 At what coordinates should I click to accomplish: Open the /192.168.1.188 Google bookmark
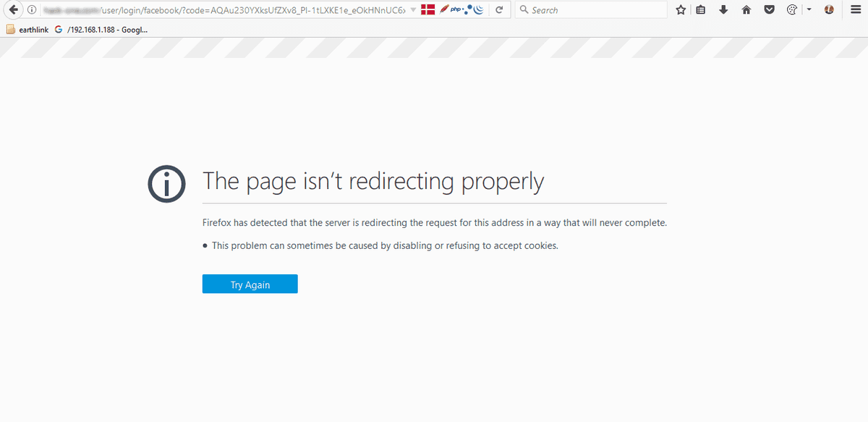click(x=101, y=30)
